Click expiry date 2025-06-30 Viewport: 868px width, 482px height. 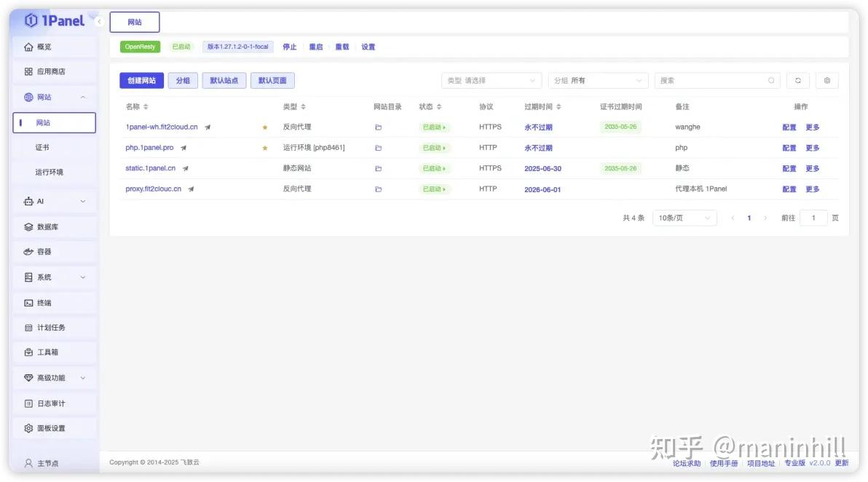coord(542,169)
